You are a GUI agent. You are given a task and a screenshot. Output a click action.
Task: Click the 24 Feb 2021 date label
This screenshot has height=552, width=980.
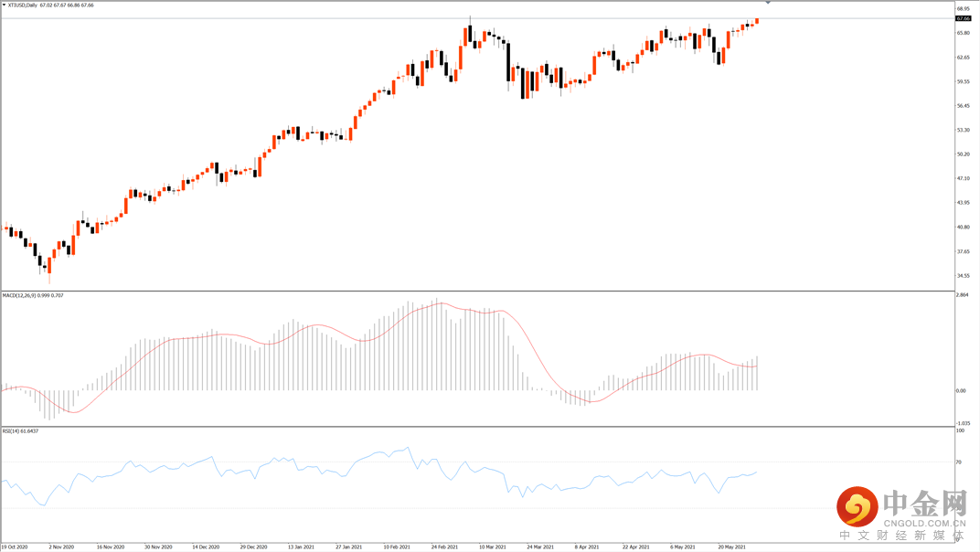pos(444,547)
